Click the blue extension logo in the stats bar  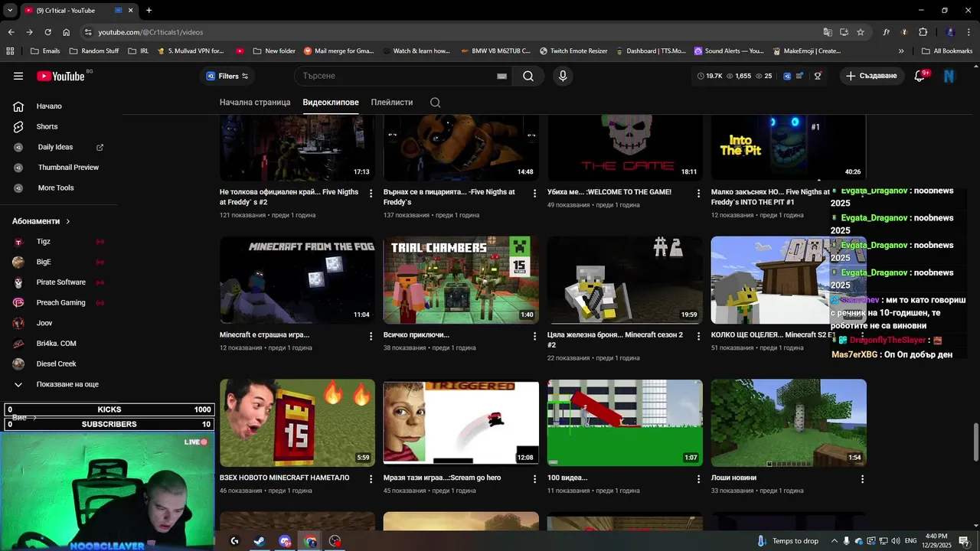[x=786, y=76]
